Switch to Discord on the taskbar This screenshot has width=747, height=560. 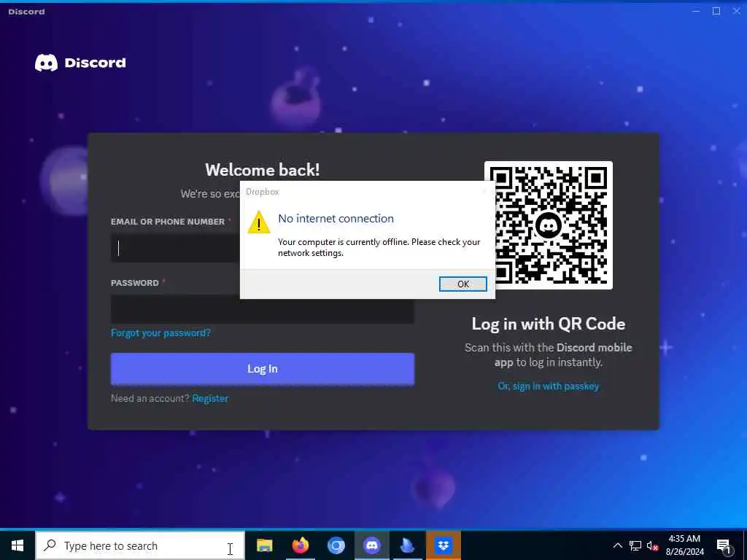pos(371,545)
